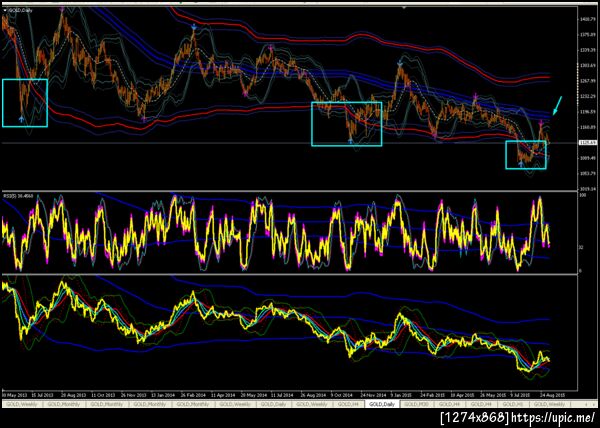Image resolution: width=600 pixels, height=428 pixels.
Task: Click the 24 Aug 2015 date label
Action: pos(552,394)
